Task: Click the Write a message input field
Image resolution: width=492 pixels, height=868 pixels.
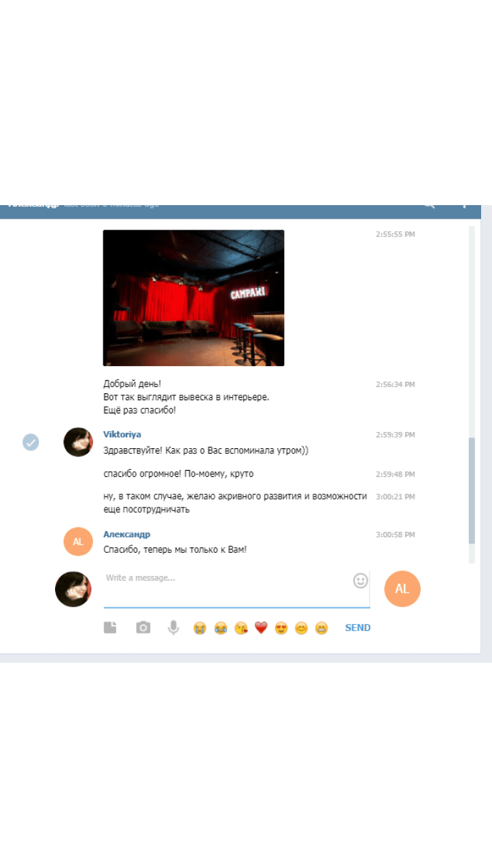Action: [228, 588]
